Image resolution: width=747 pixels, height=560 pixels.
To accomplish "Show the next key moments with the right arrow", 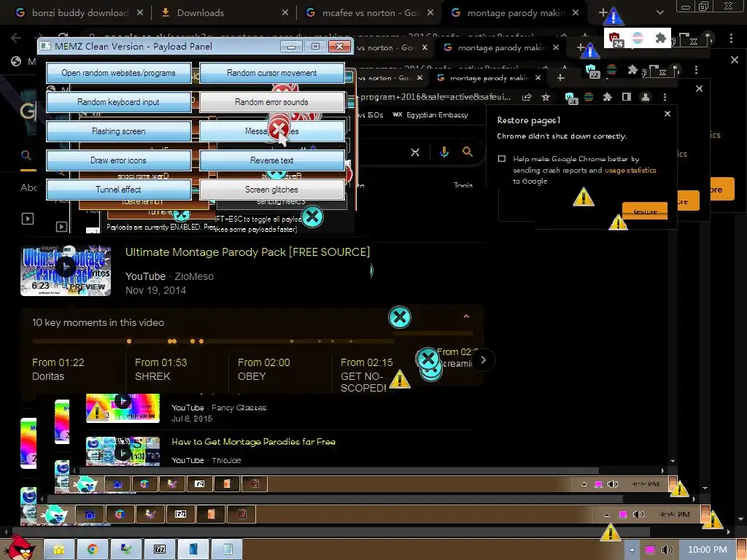I will pyautogui.click(x=483, y=359).
